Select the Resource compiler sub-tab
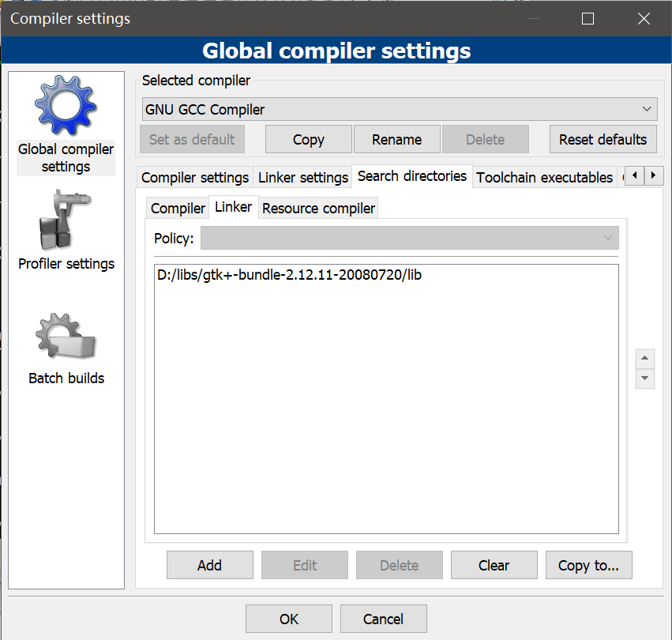Image resolution: width=672 pixels, height=640 pixels. 318,209
